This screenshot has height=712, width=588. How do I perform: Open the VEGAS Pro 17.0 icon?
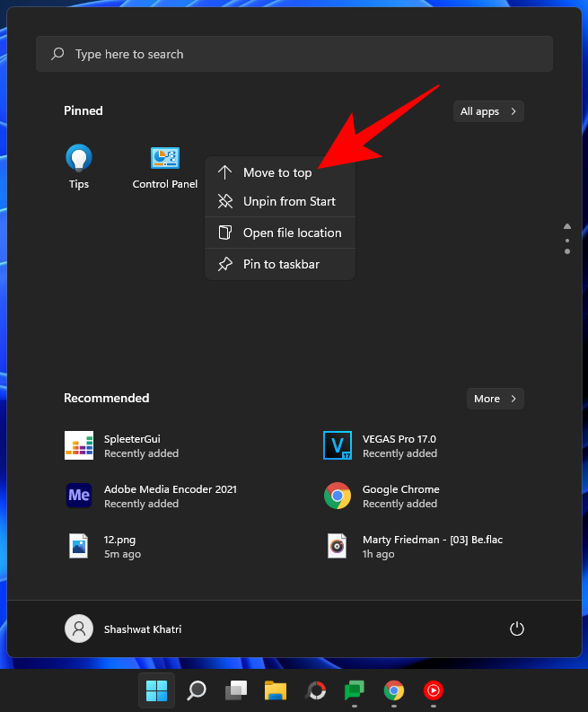338,445
